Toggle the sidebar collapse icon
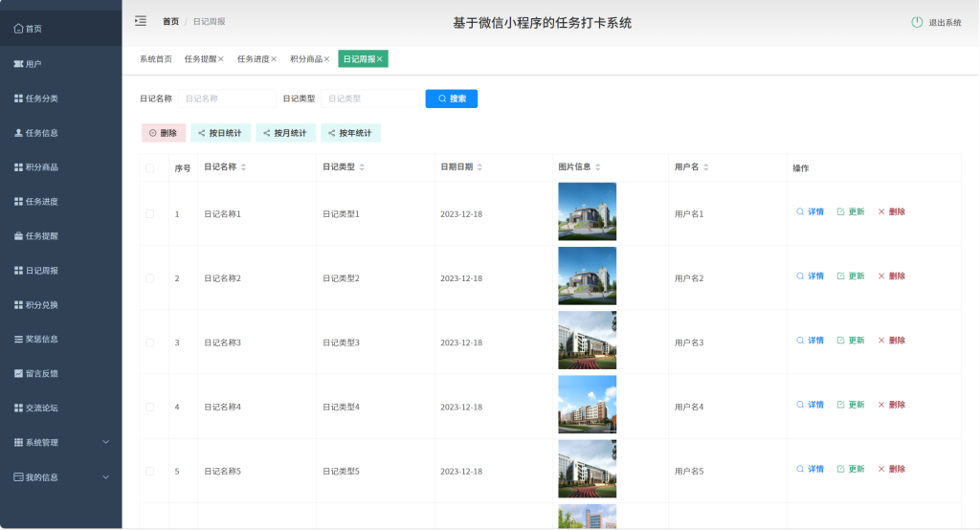 coord(141,21)
